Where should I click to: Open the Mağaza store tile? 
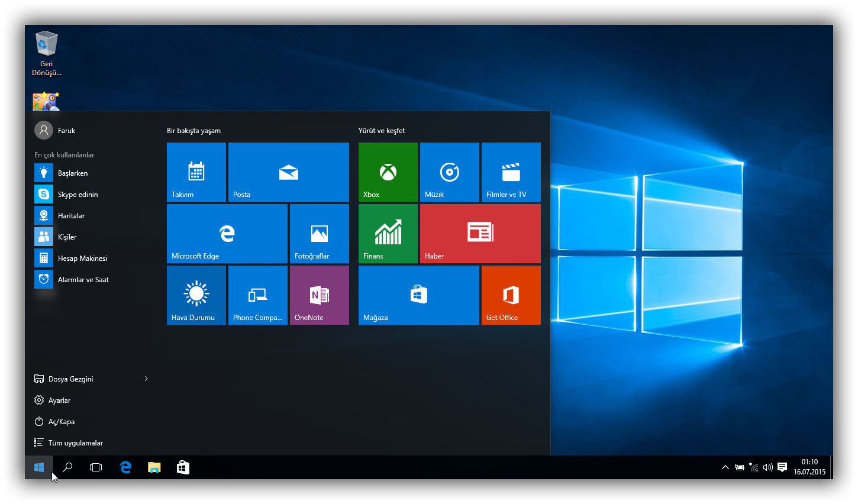pyautogui.click(x=418, y=295)
